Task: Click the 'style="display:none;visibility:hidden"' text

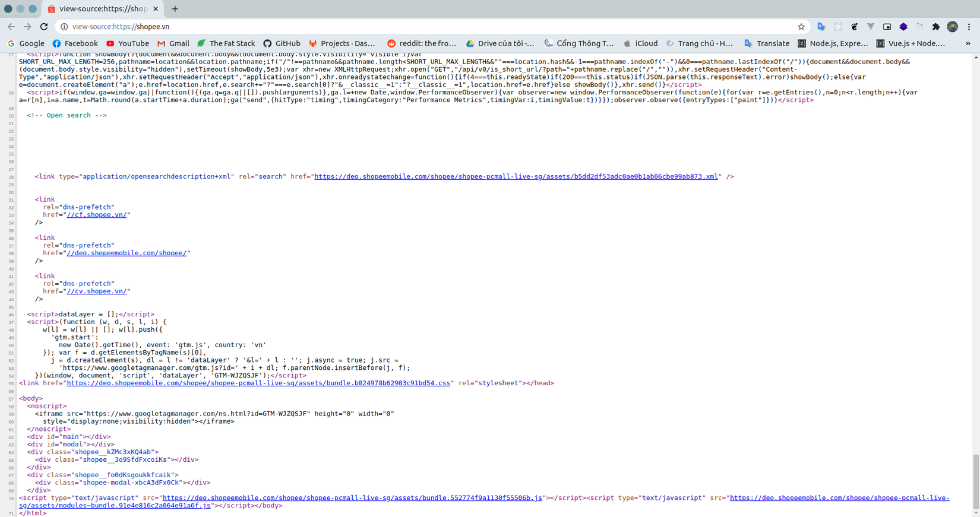Action: coord(119,421)
